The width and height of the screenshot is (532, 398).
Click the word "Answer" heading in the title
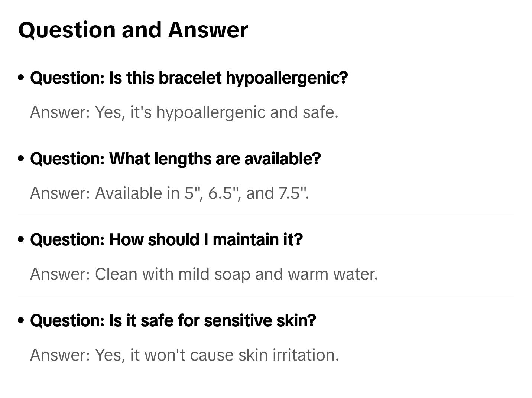tap(208, 30)
